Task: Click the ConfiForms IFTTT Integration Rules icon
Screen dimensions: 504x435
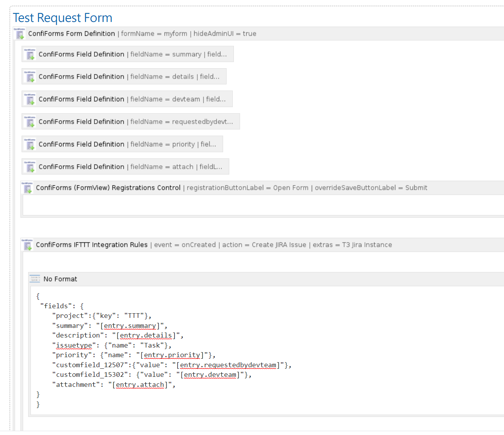Action: [27, 245]
